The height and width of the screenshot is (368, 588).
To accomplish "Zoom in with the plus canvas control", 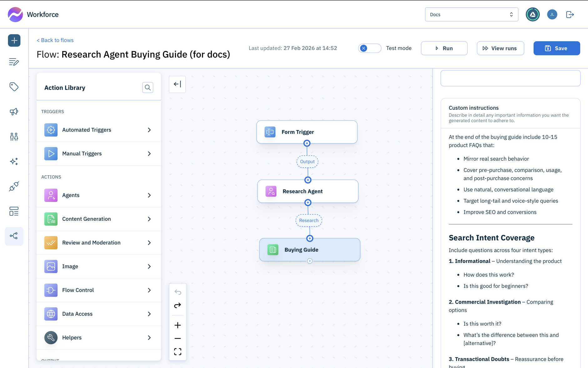I will (x=178, y=325).
